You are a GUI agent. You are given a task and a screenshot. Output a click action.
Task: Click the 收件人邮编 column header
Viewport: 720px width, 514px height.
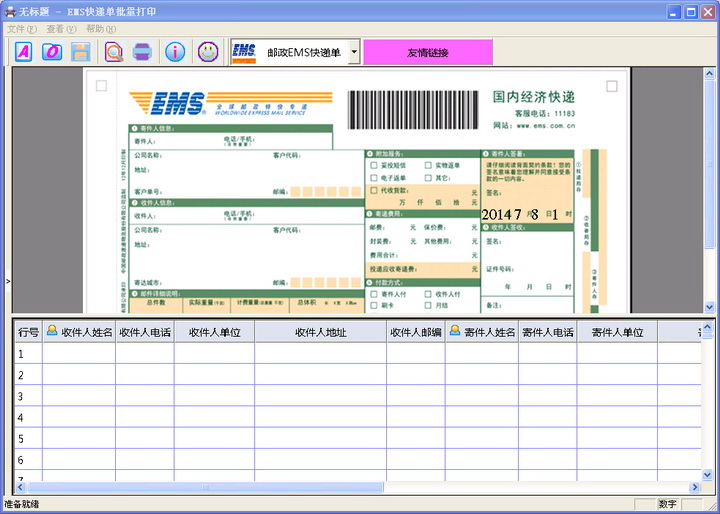[416, 332]
